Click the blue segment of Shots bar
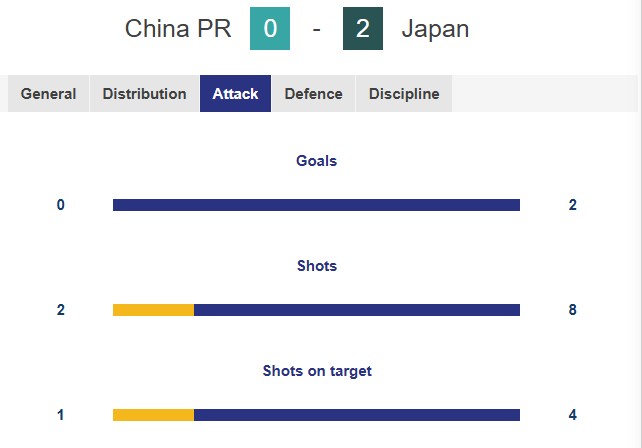This screenshot has width=642, height=448. (357, 310)
